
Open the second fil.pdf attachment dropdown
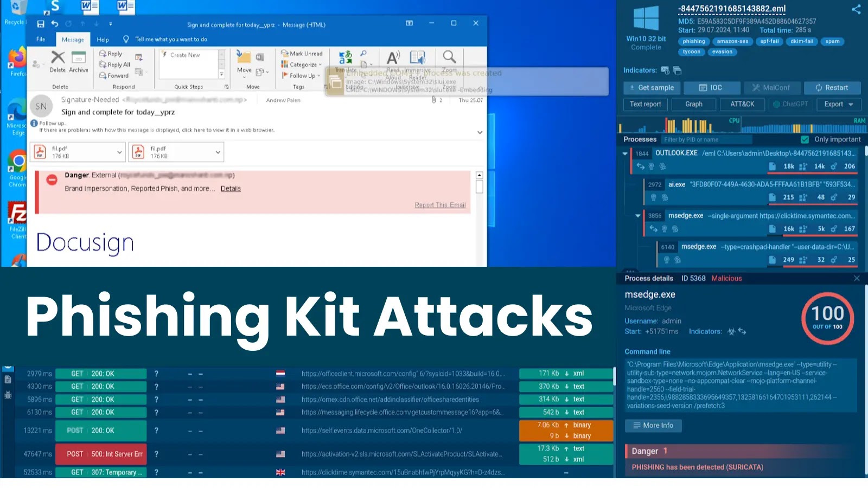(x=218, y=152)
